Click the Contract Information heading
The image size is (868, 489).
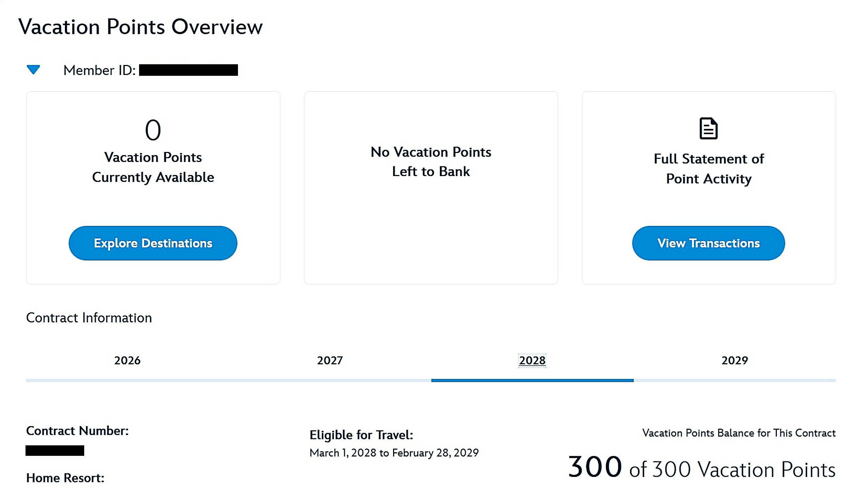(89, 318)
